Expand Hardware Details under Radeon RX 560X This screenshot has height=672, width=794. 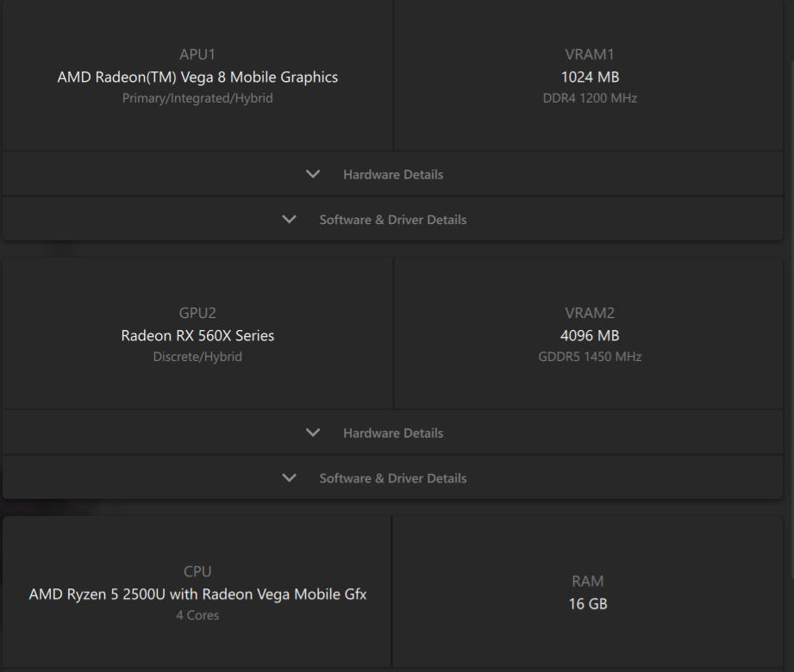393,432
